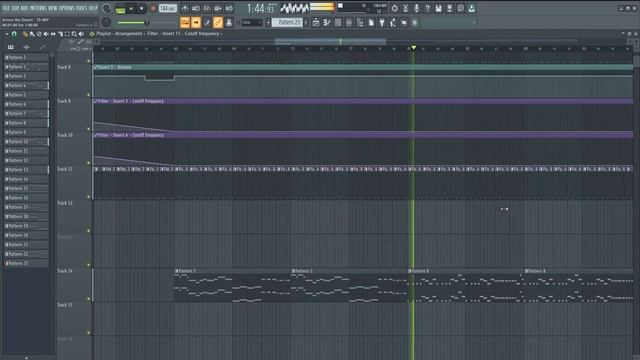Toggle pattern/song mode switch
The width and height of the screenshot is (640, 360).
tap(120, 8)
